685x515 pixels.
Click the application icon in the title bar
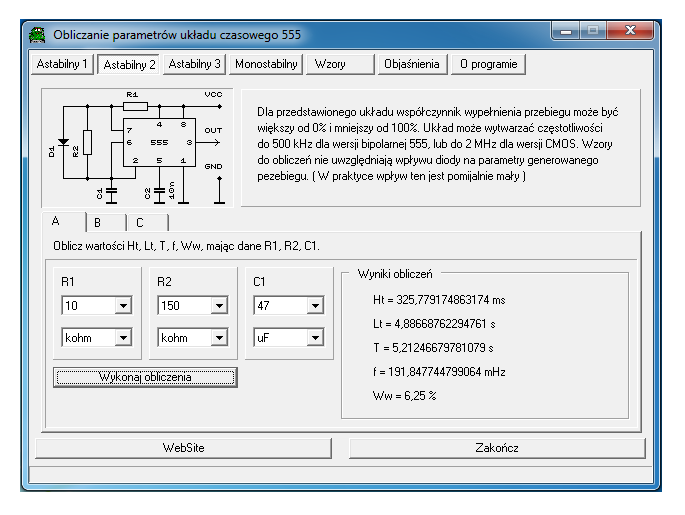coord(37,35)
